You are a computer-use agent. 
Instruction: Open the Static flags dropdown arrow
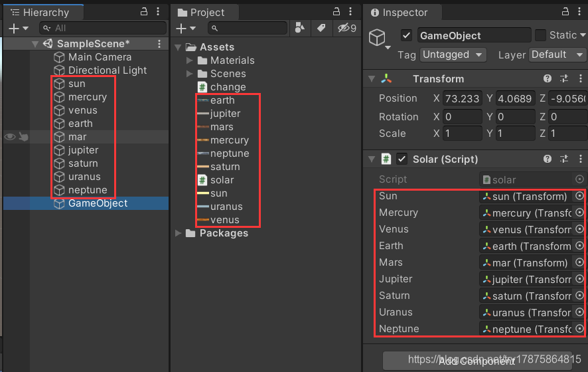point(583,35)
